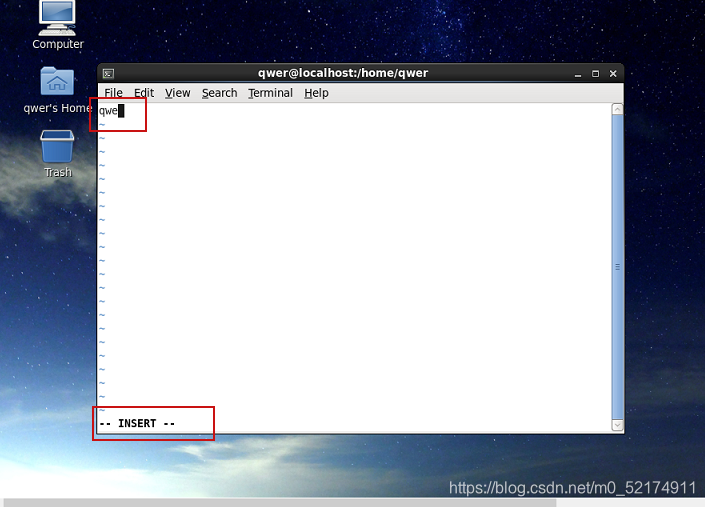705x507 pixels.
Task: Open the Help menu
Action: [317, 93]
